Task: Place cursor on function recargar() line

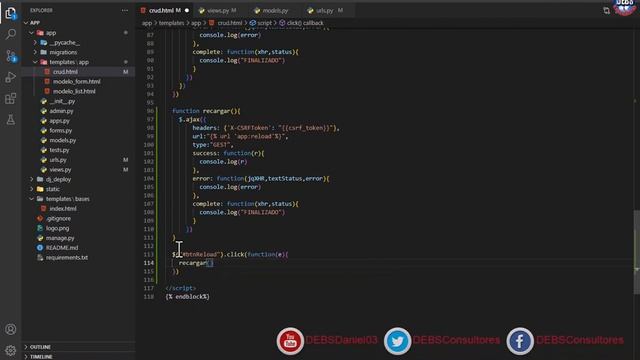Action: (206, 111)
